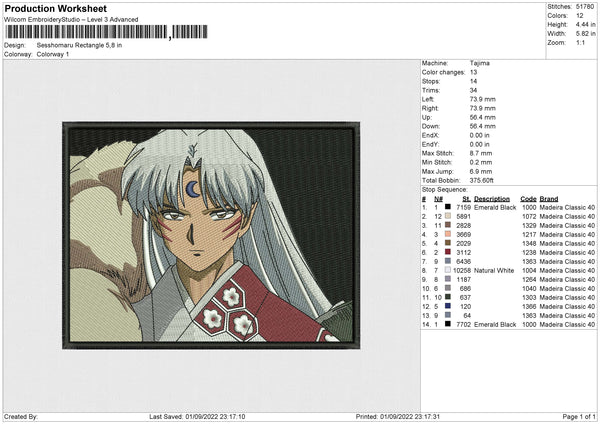This screenshot has height=424, width=600.
Task: Click stitch count 10258
Action: [462, 270]
